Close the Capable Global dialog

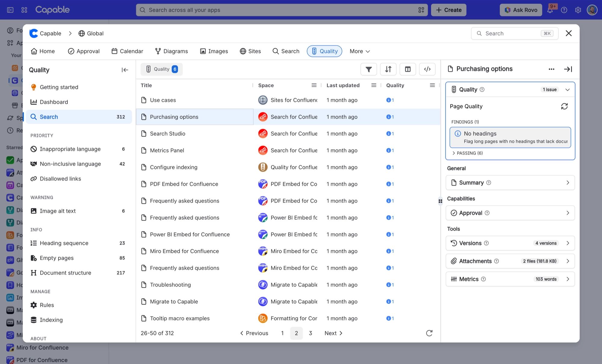tap(569, 33)
